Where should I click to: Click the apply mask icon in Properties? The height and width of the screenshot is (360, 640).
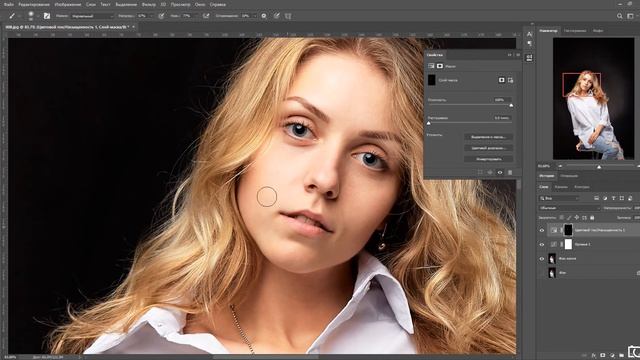click(x=490, y=173)
